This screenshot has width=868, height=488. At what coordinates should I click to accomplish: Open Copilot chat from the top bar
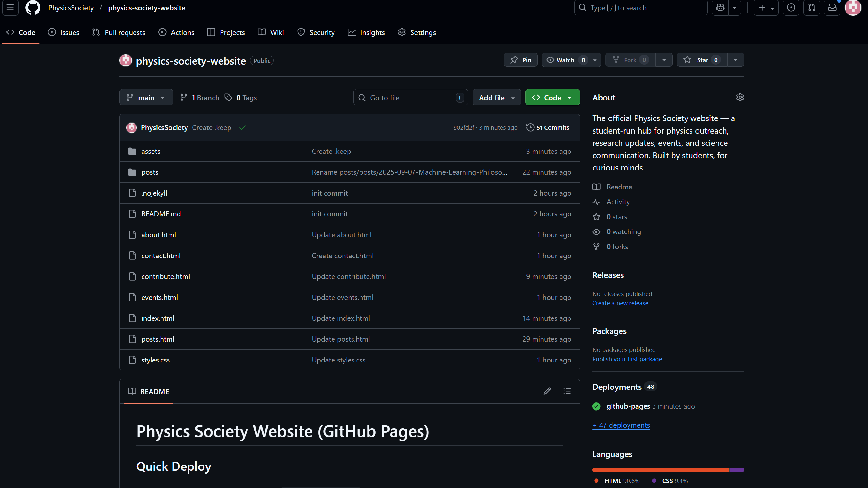point(720,7)
